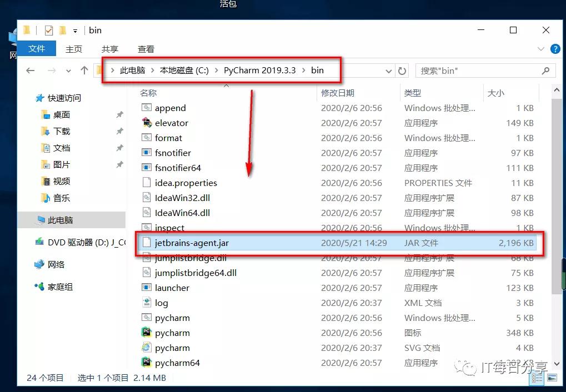566x392 pixels.
Task: Click the pycharm 图标 file icon
Action: 146,333
